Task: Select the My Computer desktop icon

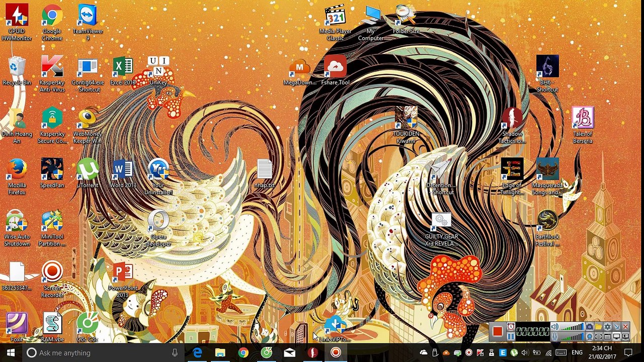Action: [x=371, y=23]
